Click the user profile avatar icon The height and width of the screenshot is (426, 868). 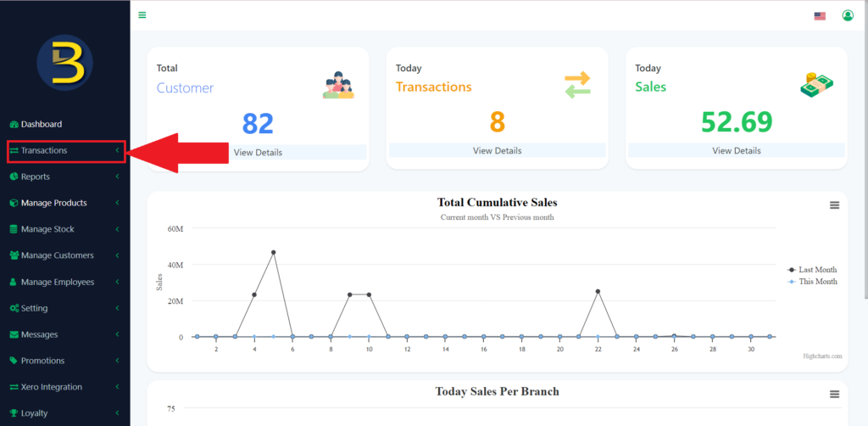coord(848,15)
